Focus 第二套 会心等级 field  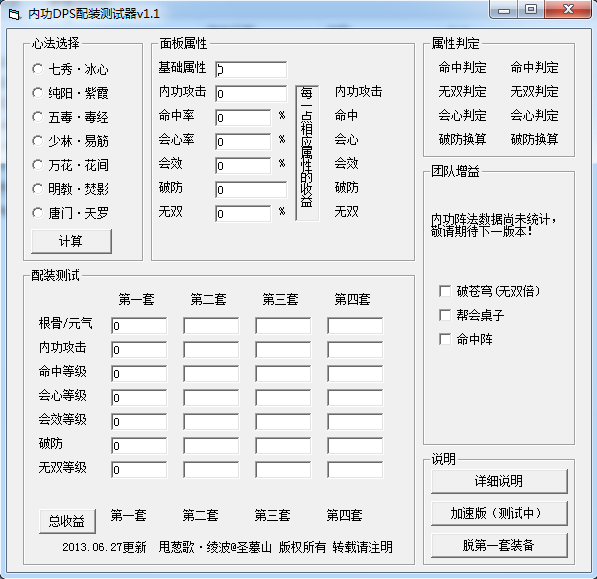pos(211,398)
